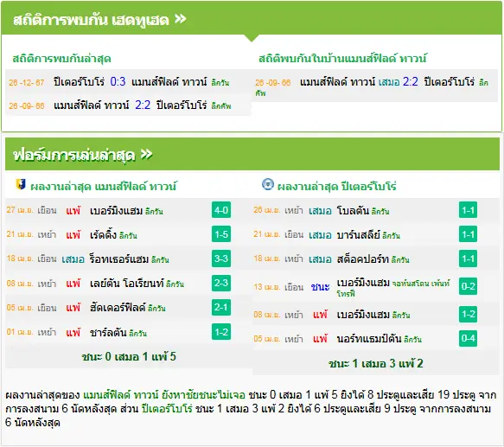This screenshot has width=504, height=447.
Task: Click the green แมนส์ฟิลด์ ทาวน์ link in the summary paragraph
Action: click(121, 394)
